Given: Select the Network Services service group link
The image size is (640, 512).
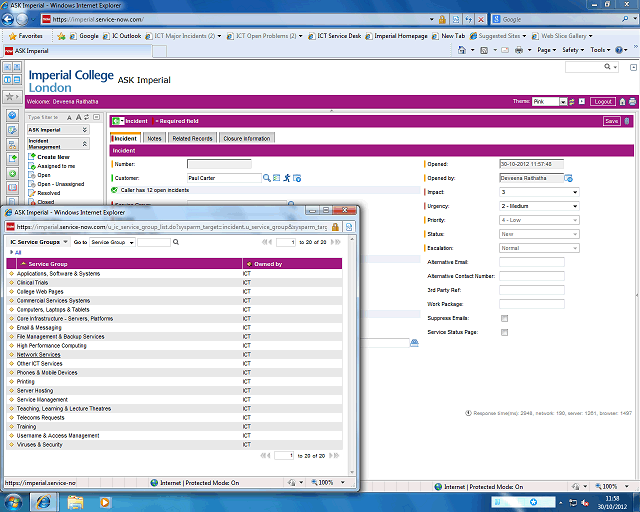Looking at the screenshot, I should pyautogui.click(x=38, y=354).
